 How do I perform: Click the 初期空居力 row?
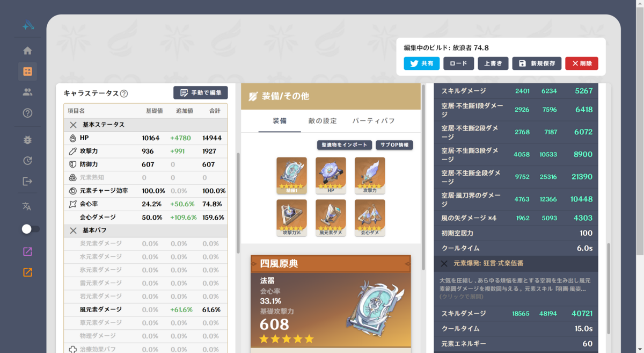click(x=516, y=233)
